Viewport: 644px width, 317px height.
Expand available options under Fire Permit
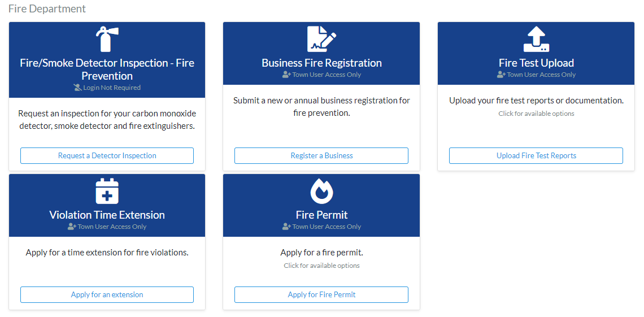(x=321, y=266)
